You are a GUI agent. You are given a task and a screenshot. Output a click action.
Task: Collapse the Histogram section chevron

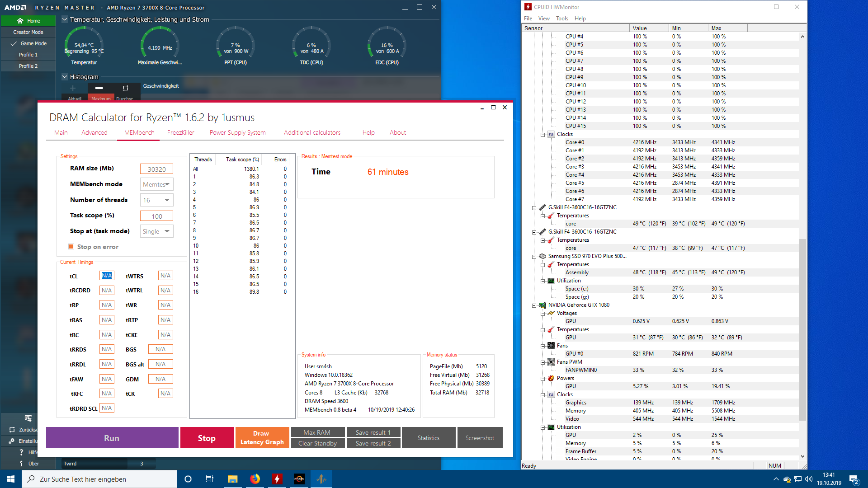[65, 77]
